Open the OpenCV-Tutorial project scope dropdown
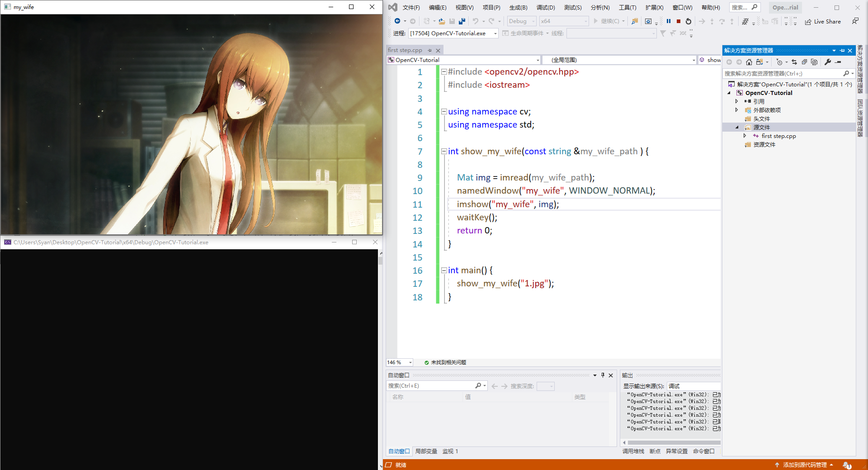 (463, 60)
